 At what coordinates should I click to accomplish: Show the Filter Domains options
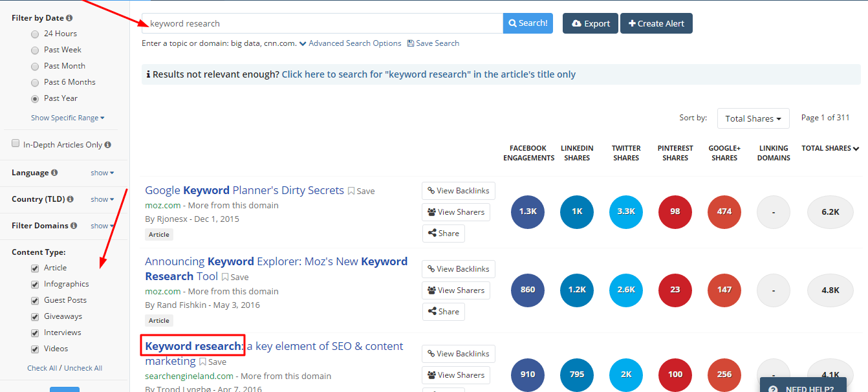point(102,226)
